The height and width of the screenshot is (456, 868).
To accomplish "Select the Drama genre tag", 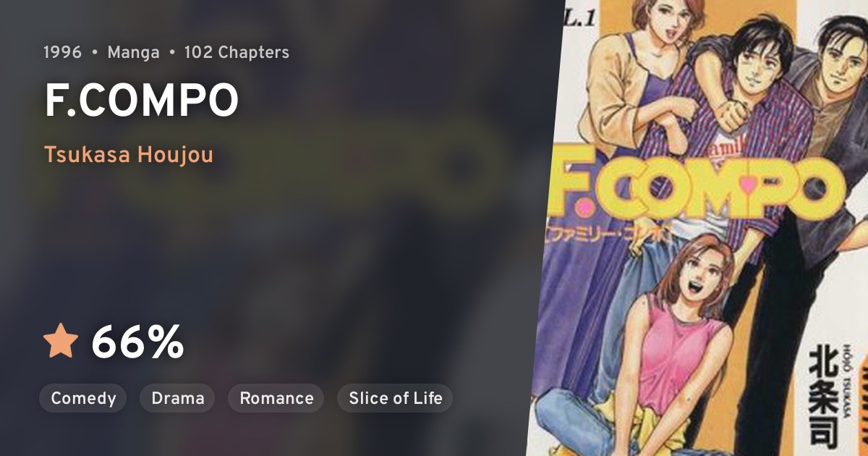I will (x=178, y=398).
